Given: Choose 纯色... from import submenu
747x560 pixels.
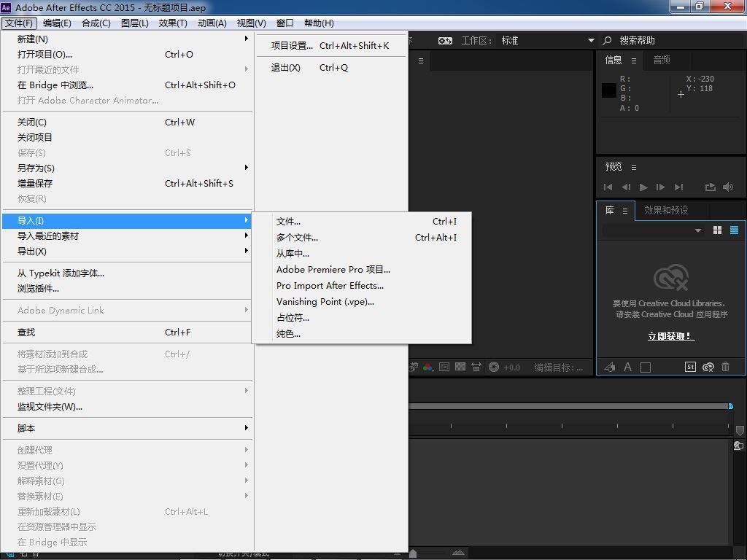Looking at the screenshot, I should coord(362,334).
